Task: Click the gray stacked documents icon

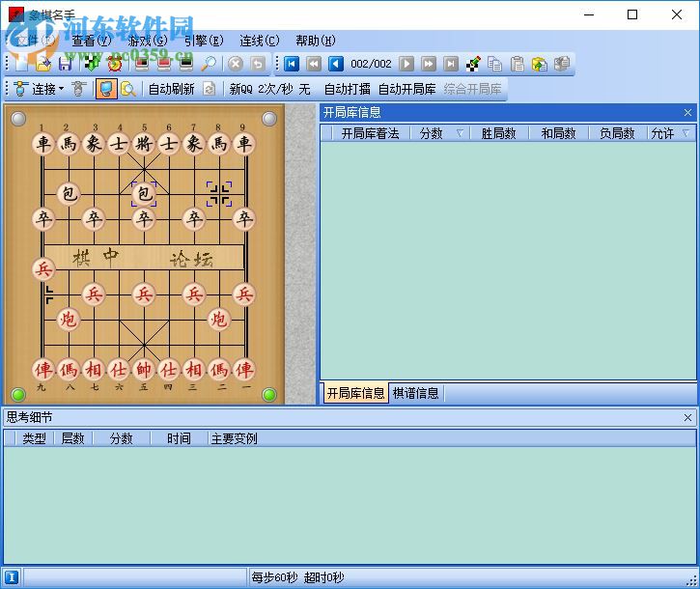Action: [562, 64]
